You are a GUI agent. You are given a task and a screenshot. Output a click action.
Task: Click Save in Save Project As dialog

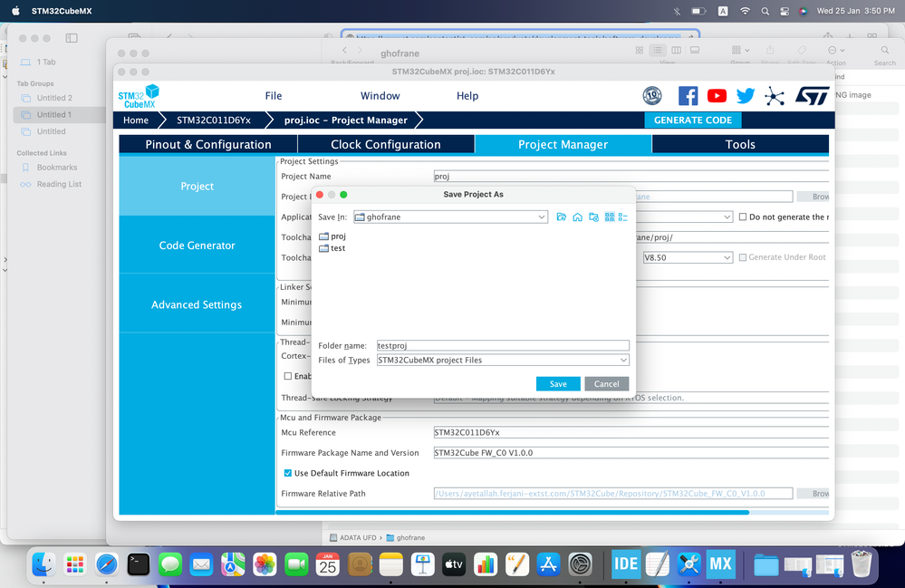point(558,384)
